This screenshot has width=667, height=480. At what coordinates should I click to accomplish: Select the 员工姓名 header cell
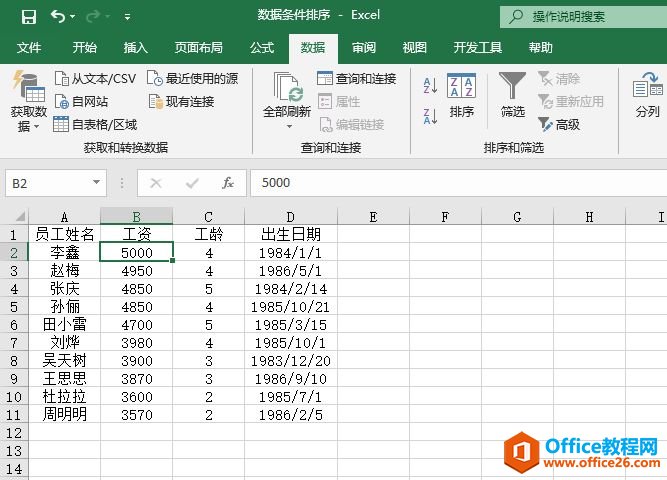coord(64,234)
